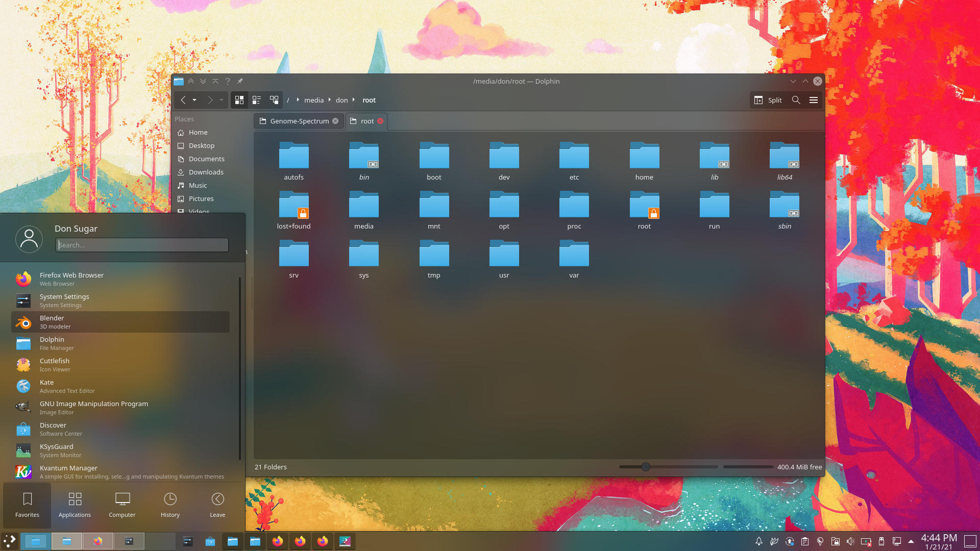Switch Dolphin to Compact view mode
Image resolution: width=980 pixels, height=551 pixels.
point(256,100)
